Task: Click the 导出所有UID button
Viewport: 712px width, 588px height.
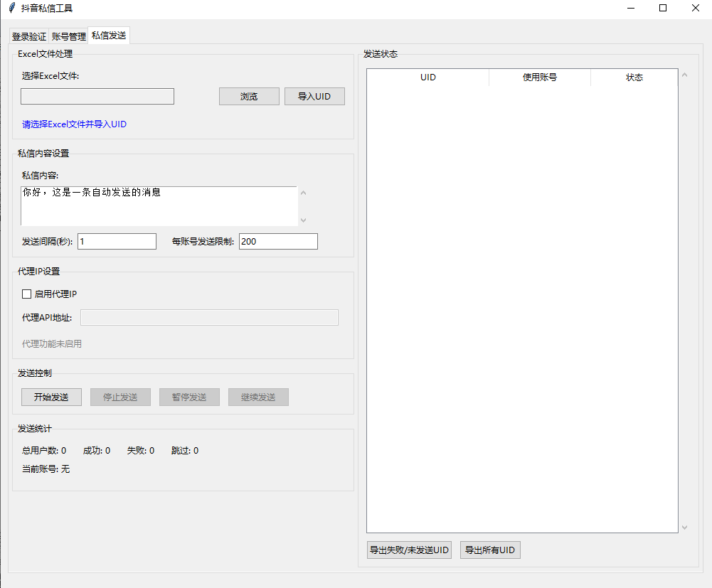Action: pyautogui.click(x=489, y=550)
